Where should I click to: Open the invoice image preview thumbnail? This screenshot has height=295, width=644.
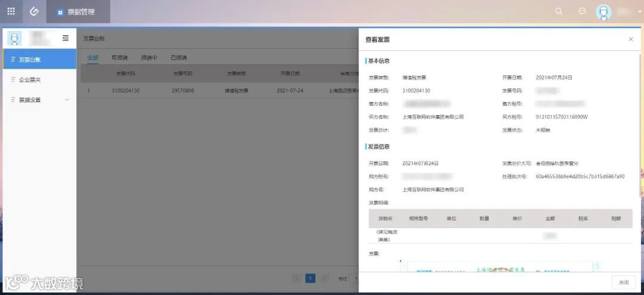click(x=500, y=266)
